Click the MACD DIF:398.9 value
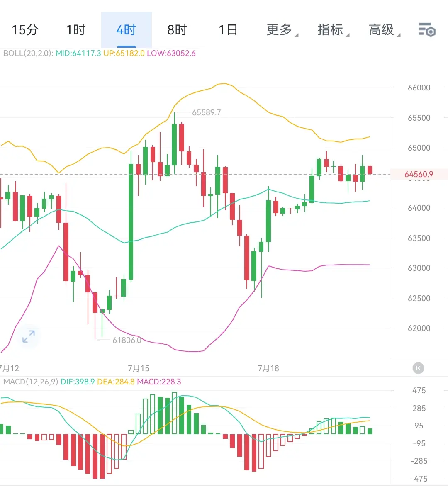The width and height of the screenshot is (448, 489). coord(78,382)
